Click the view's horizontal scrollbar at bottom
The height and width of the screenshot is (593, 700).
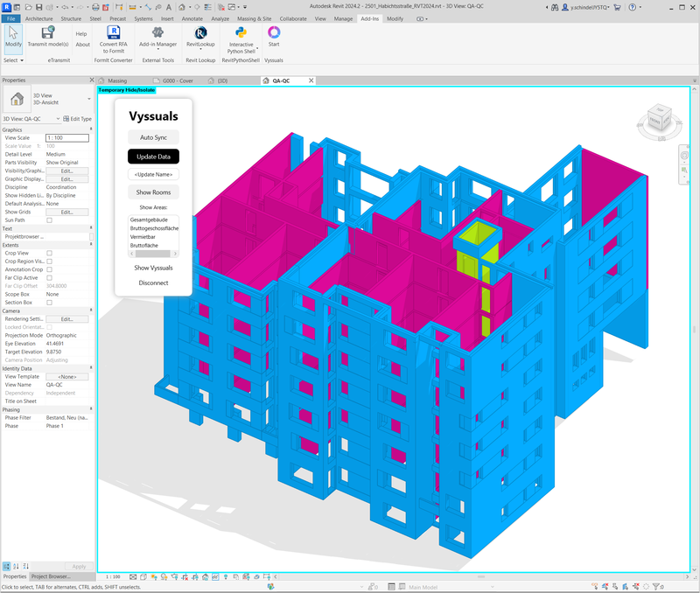click(x=481, y=577)
